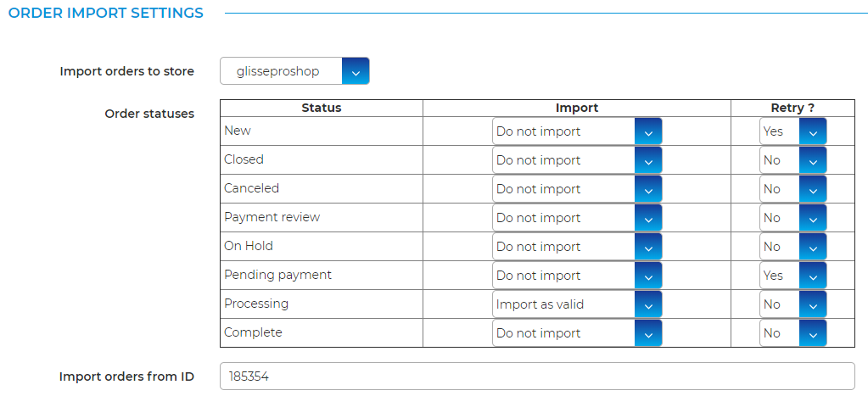Open Import dropdown for Complete status

tap(577, 333)
